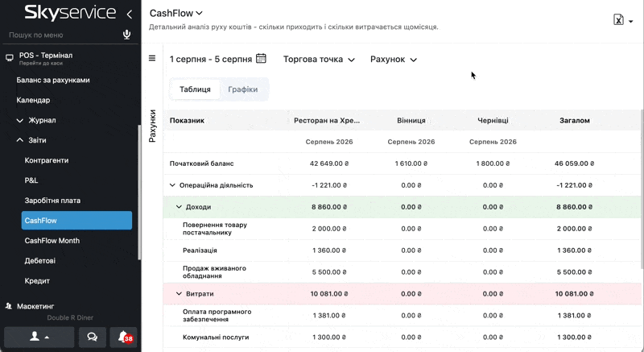644x352 pixels.
Task: Focus the Пошук по меню search field
Action: (x=64, y=35)
